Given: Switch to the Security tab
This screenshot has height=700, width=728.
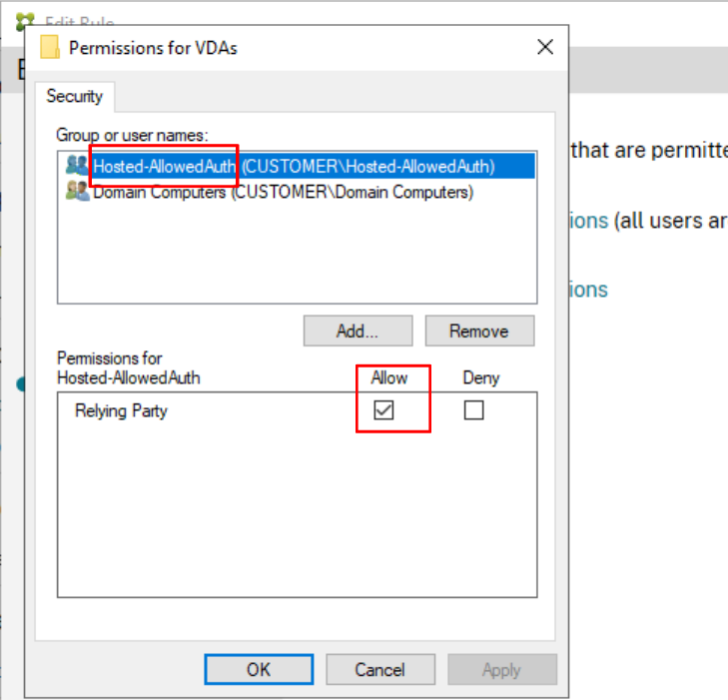Looking at the screenshot, I should click(x=74, y=97).
